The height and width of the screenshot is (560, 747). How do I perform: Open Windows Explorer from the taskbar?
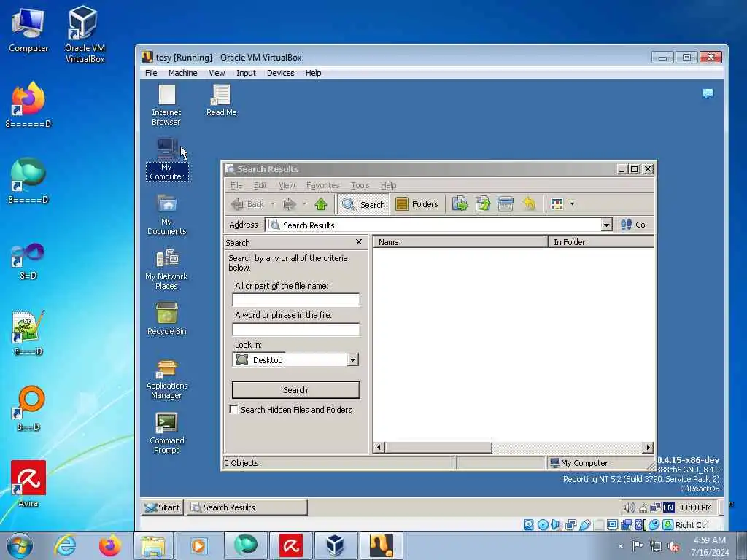pyautogui.click(x=152, y=546)
